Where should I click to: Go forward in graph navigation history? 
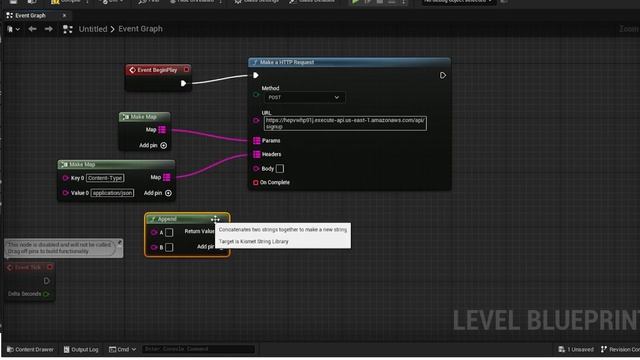pyautogui.click(x=49, y=29)
